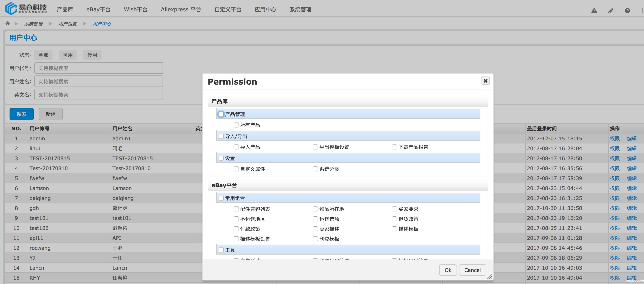Click 权限 link for admin row

coord(615,138)
